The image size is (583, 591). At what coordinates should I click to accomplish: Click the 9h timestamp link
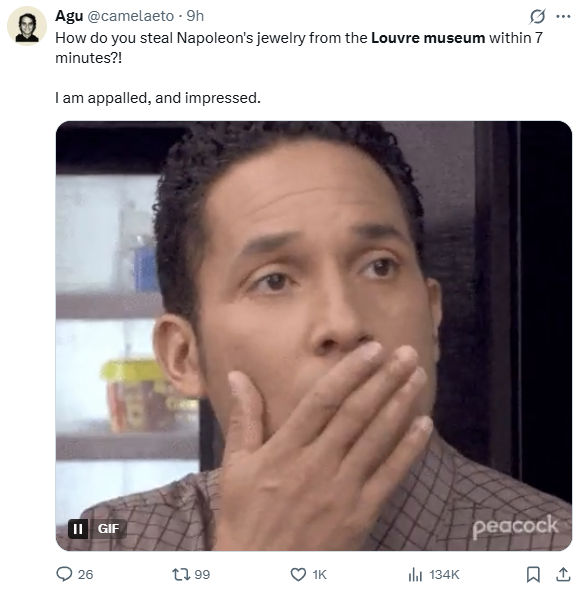(x=195, y=16)
